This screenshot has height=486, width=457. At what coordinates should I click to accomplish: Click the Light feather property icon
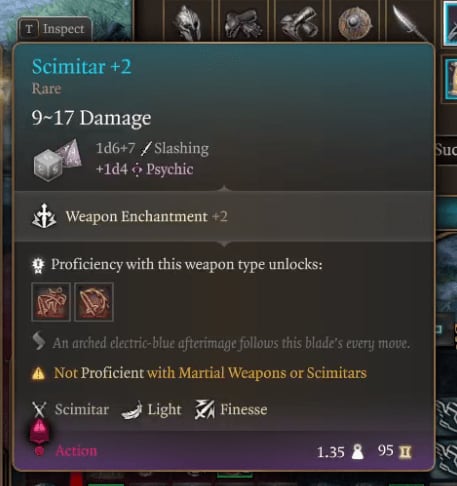tap(132, 410)
